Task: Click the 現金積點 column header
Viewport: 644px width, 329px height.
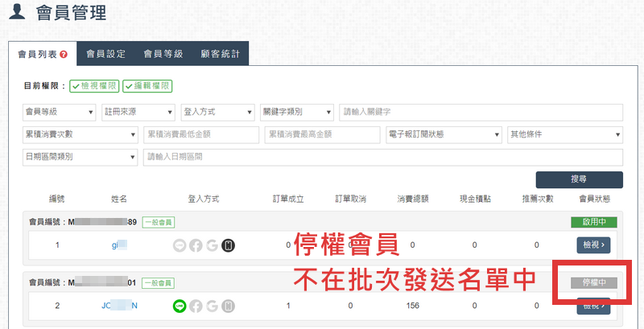Action: click(475, 199)
